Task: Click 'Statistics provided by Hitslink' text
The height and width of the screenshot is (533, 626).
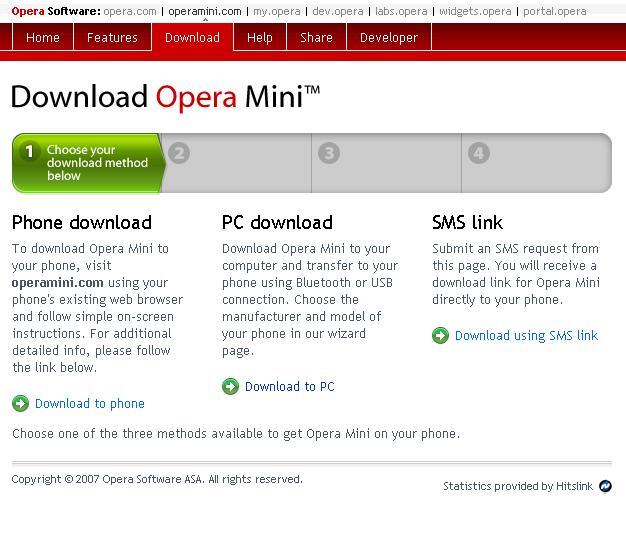Action: tap(518, 486)
